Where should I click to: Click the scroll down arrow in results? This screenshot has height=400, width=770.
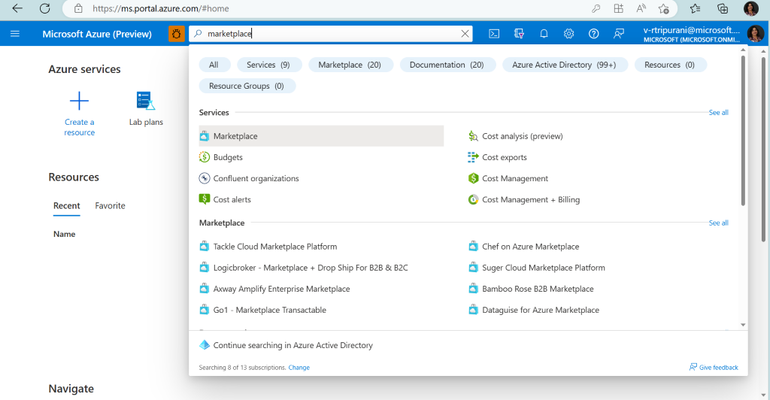tap(743, 324)
